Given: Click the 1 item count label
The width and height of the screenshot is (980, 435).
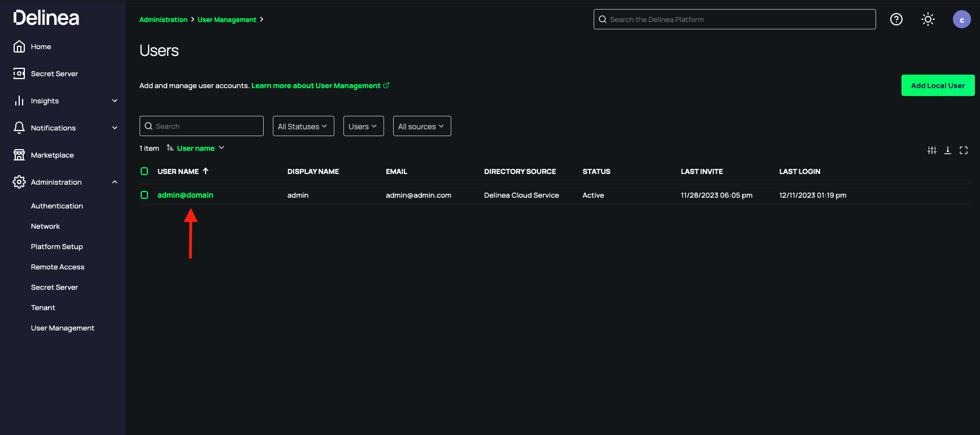Looking at the screenshot, I should pyautogui.click(x=149, y=148).
